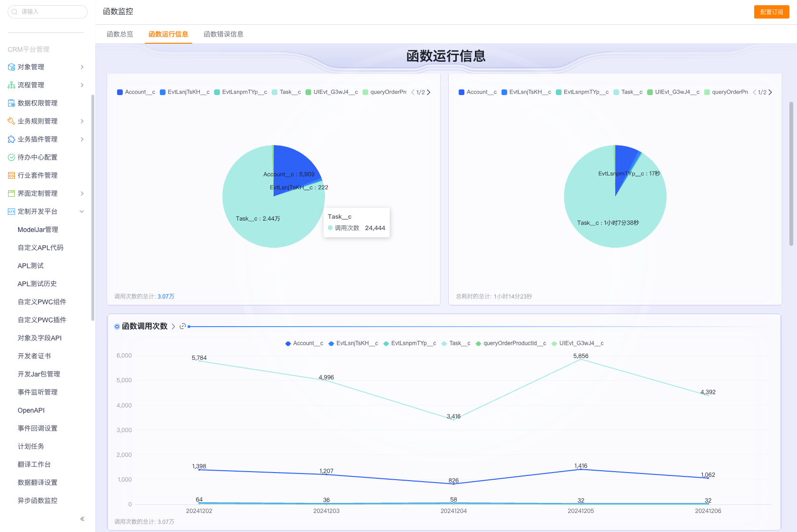Toggle Account__c series in left pie legend
Image resolution: width=797 pixels, height=532 pixels.
[x=136, y=92]
